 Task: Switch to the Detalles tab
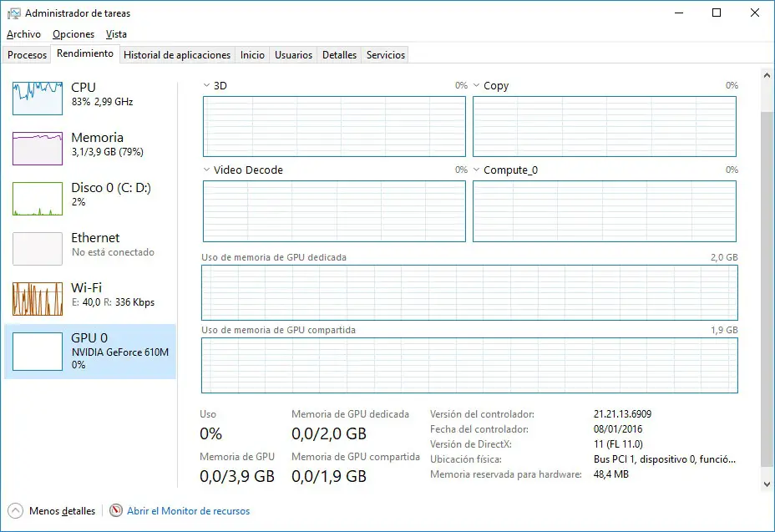(339, 55)
